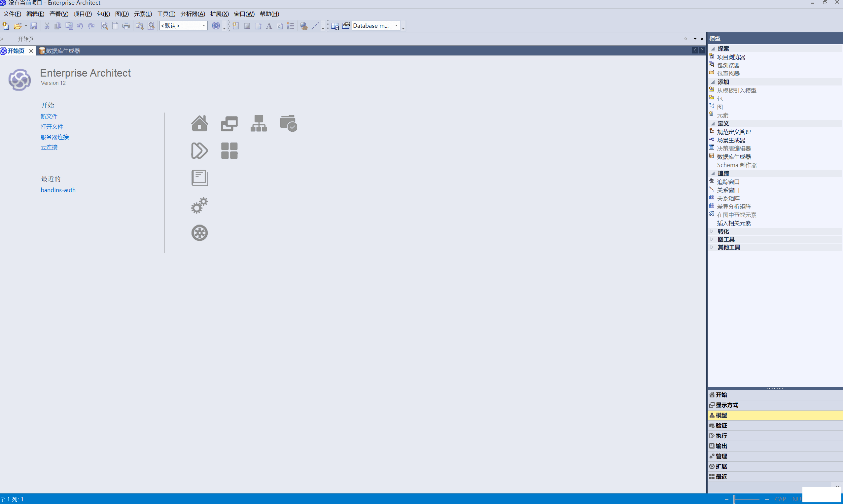Image resolution: width=843 pixels, height=504 pixels.
Task: Open 规范定义管理 in the model panel
Action: (734, 132)
